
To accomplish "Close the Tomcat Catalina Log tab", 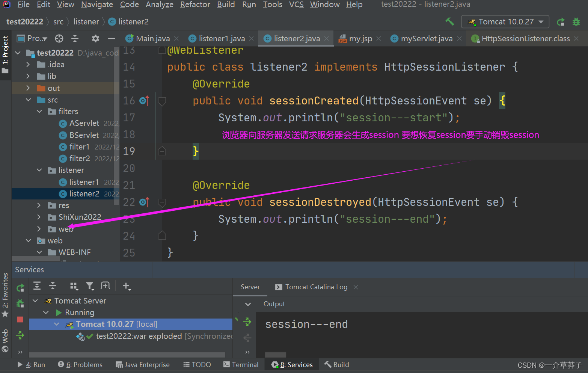I will pos(356,287).
